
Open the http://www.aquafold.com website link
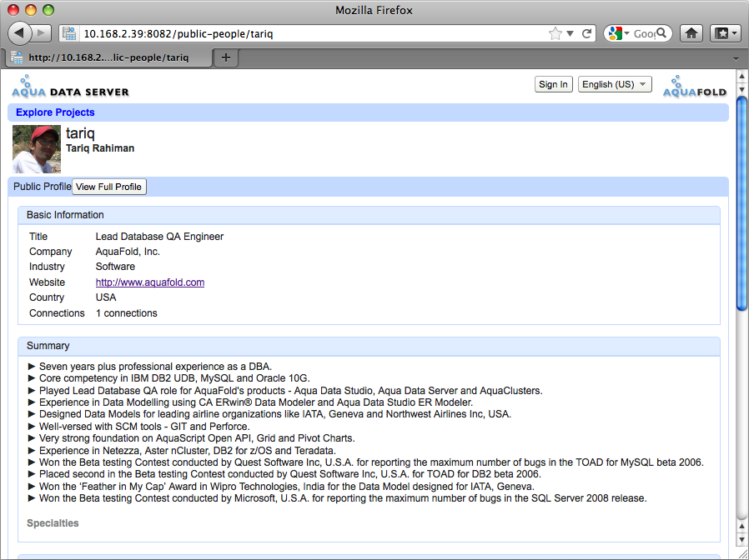click(x=150, y=282)
